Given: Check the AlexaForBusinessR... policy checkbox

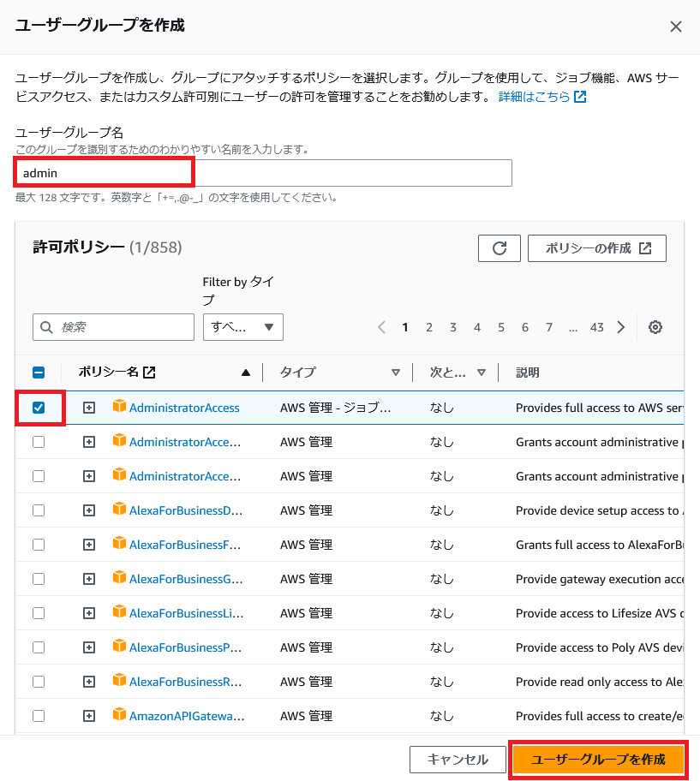Looking at the screenshot, I should click(x=39, y=682).
